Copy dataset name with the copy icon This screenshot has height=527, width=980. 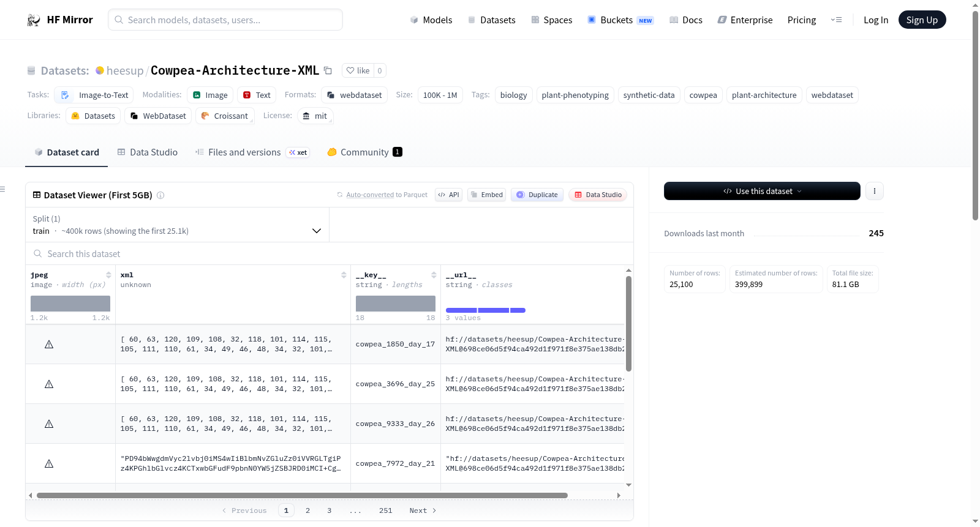pyautogui.click(x=328, y=70)
